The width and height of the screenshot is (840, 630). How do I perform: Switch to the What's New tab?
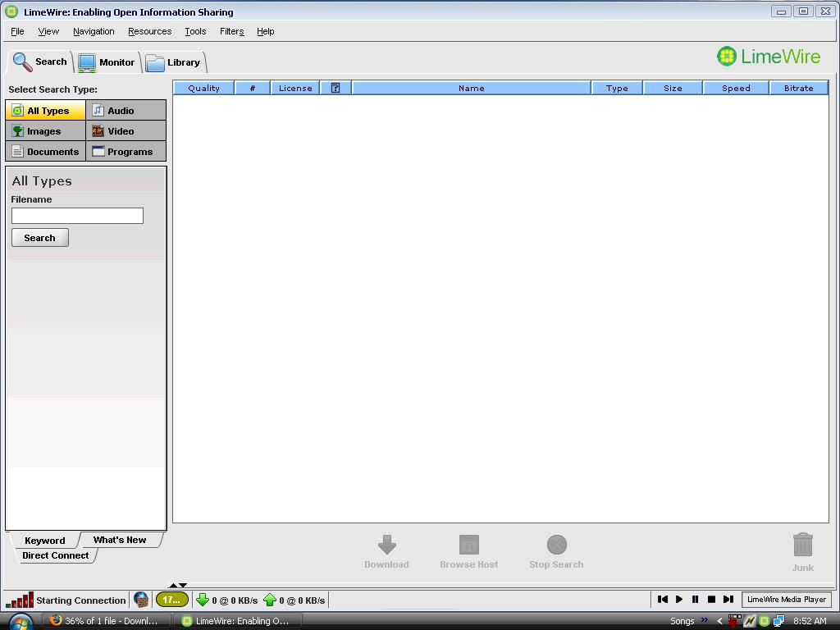[120, 540]
